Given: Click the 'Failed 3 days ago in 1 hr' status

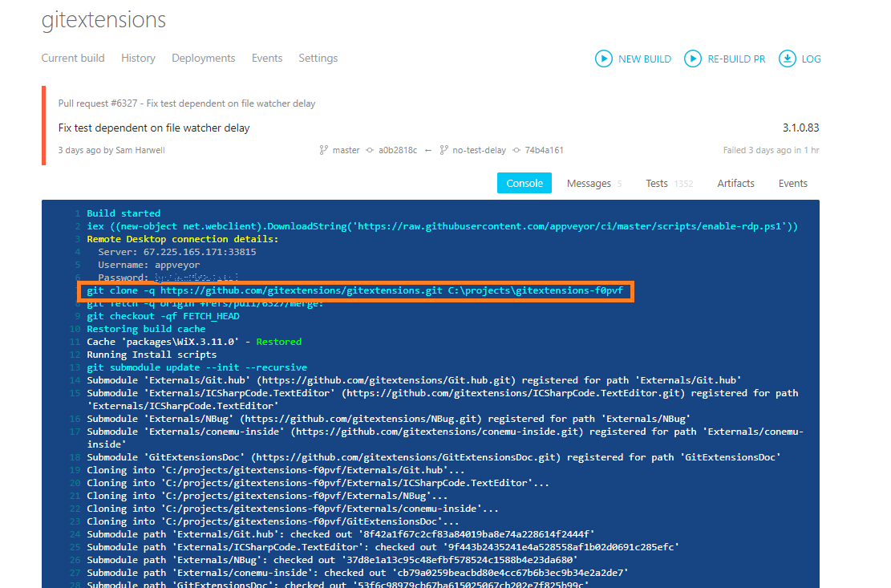Looking at the screenshot, I should click(771, 150).
